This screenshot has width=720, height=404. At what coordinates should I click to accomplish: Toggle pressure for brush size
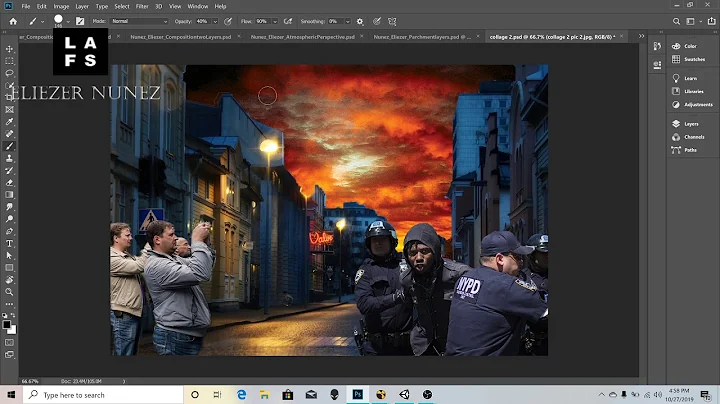tap(377, 21)
